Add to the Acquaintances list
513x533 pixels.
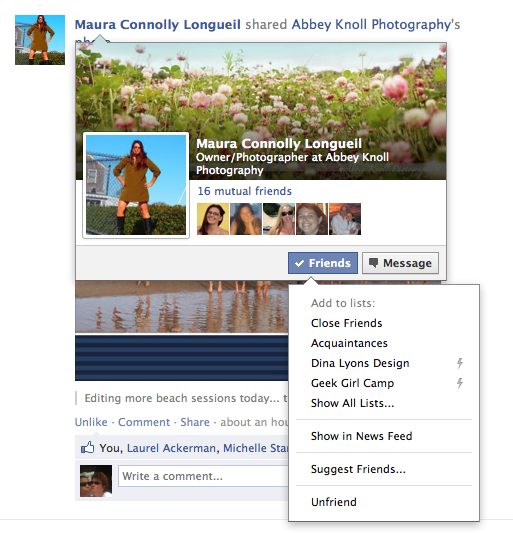(x=349, y=343)
